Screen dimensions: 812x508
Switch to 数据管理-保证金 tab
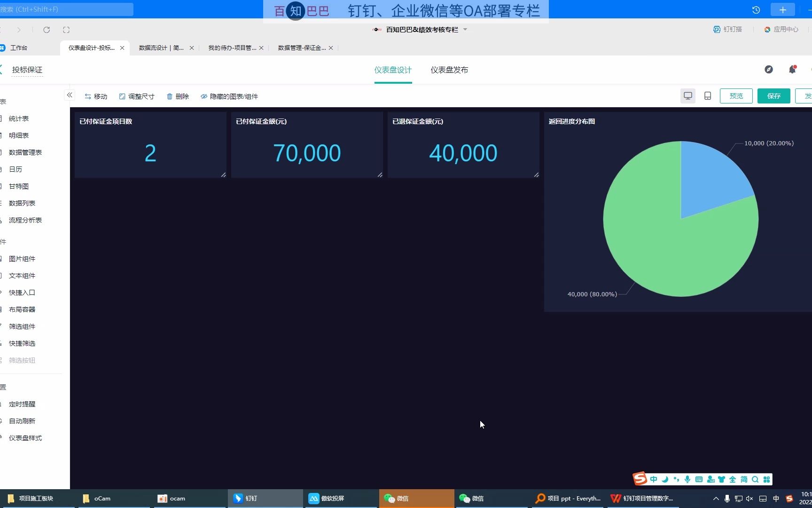[x=302, y=48]
